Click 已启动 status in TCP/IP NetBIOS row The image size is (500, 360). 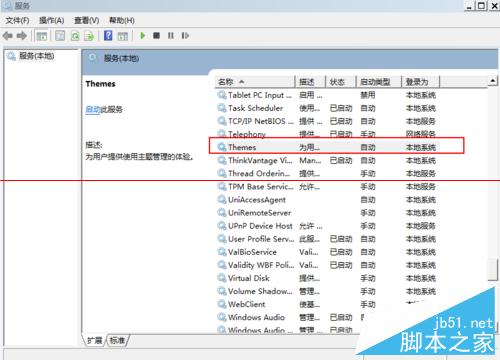[x=341, y=121]
